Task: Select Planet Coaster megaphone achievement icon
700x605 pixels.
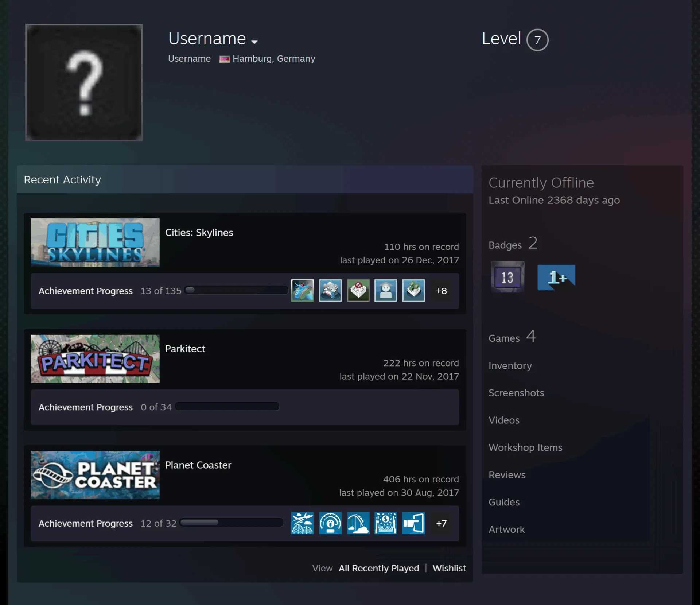Action: tap(413, 523)
